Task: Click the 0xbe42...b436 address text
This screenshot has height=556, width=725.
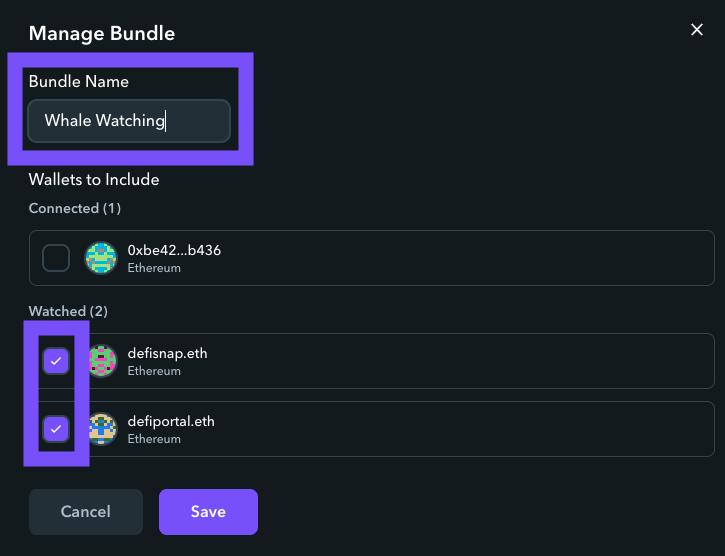Action: [x=174, y=250]
